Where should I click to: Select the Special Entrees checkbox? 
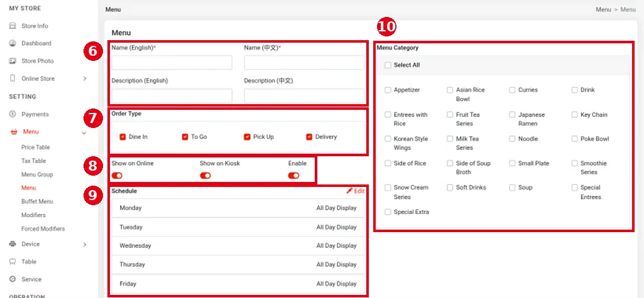coord(575,188)
